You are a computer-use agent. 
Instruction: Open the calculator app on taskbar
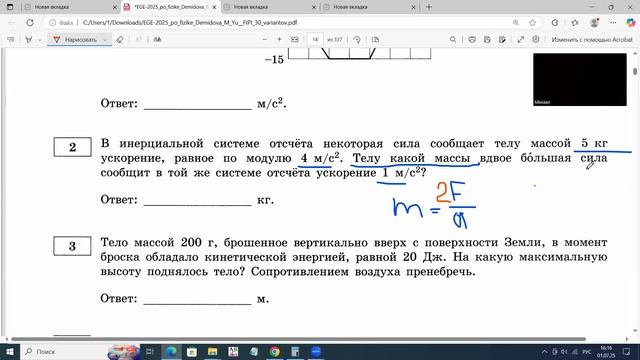(295, 351)
